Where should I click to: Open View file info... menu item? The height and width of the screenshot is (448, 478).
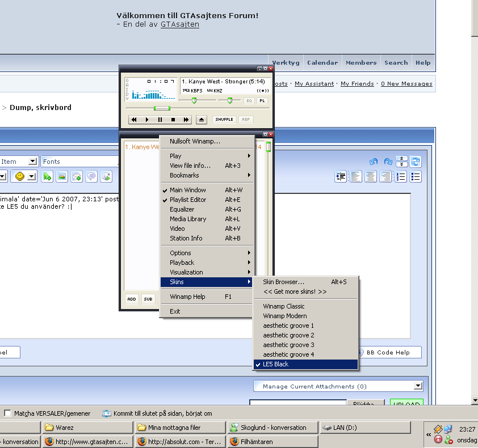point(207,166)
